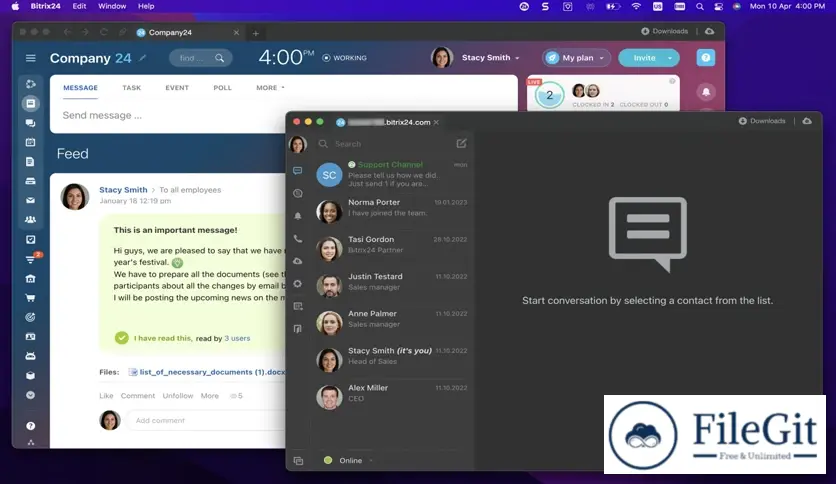Image resolution: width=836 pixels, height=484 pixels.
Task: Click the Comment link under the post
Action: (x=138, y=396)
